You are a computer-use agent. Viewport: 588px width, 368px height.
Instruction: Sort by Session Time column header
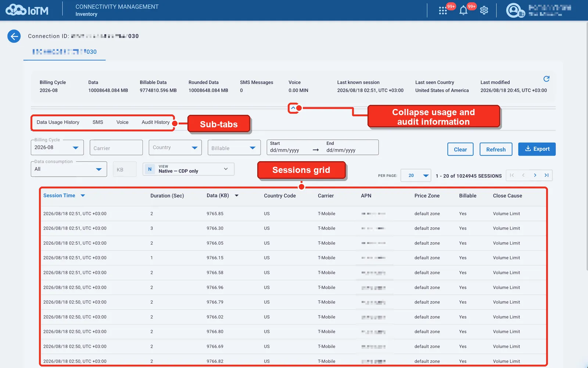pos(59,196)
